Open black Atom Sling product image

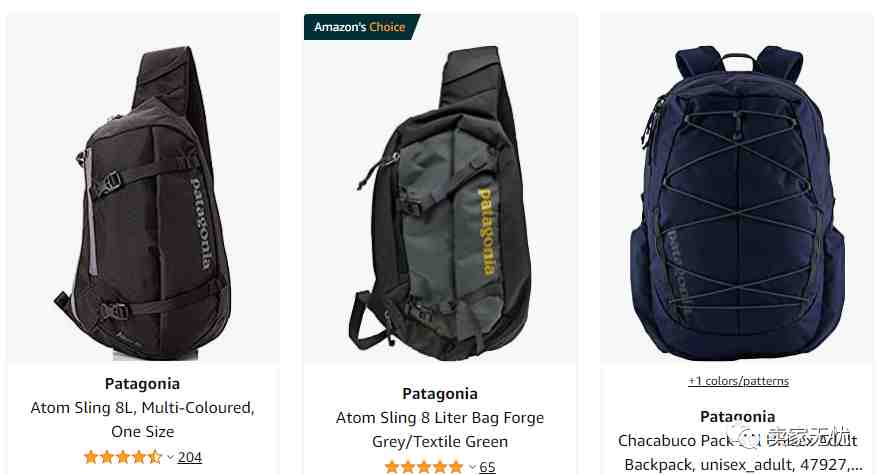coord(143,204)
